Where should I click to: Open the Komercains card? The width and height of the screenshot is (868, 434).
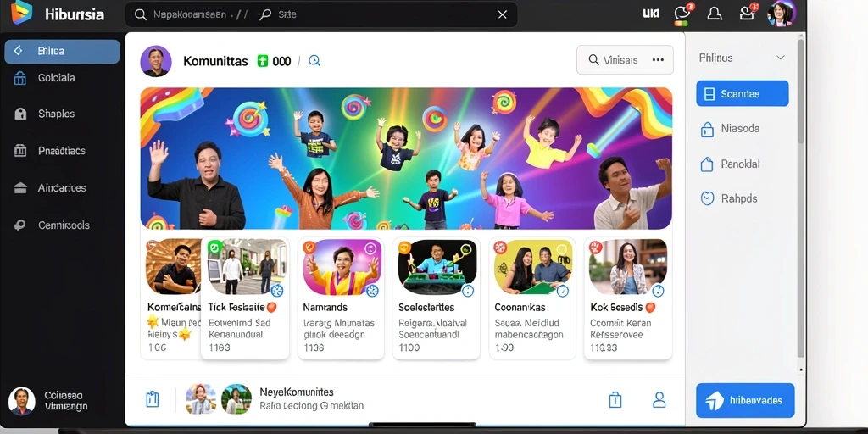tap(173, 299)
